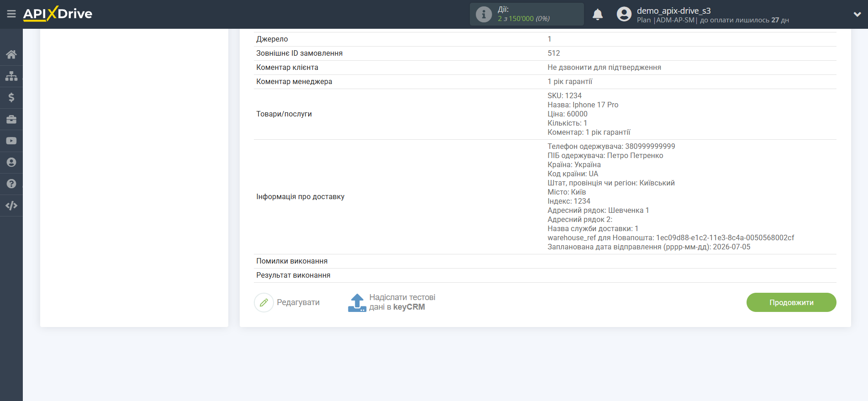This screenshot has height=401, width=868.
Task: Click the actions info icon
Action: [x=484, y=14]
